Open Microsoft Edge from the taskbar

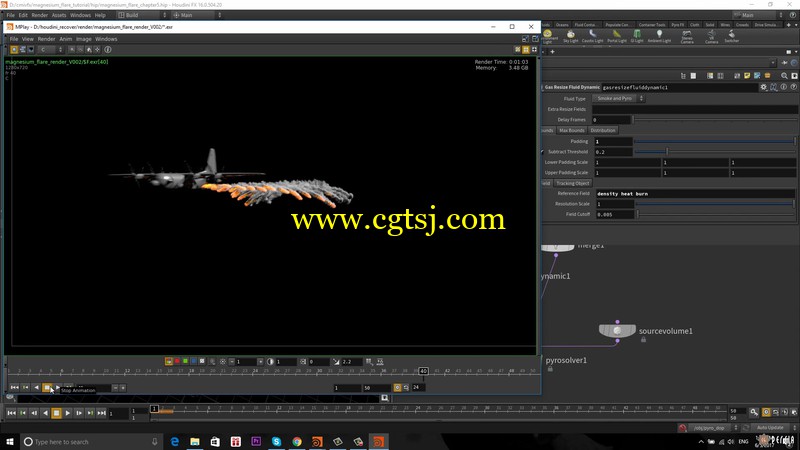174,441
